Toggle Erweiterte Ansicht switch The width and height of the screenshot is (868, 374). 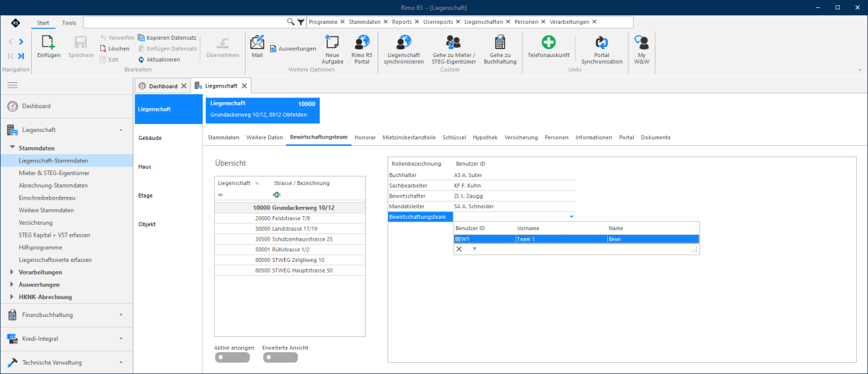(x=281, y=357)
